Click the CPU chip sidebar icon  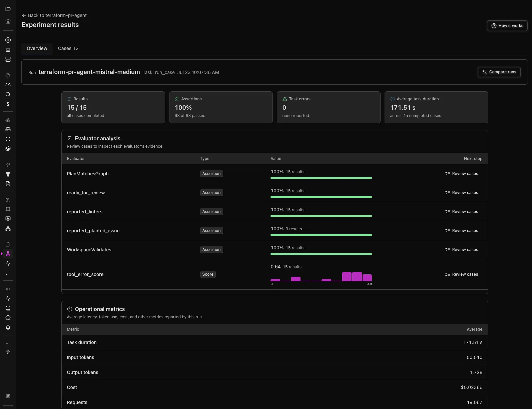click(x=8, y=209)
